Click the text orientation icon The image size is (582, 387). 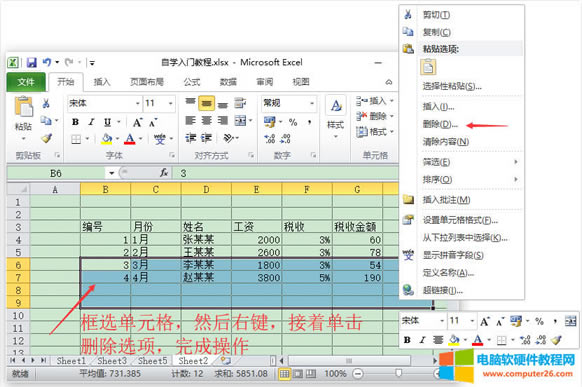tap(228, 138)
